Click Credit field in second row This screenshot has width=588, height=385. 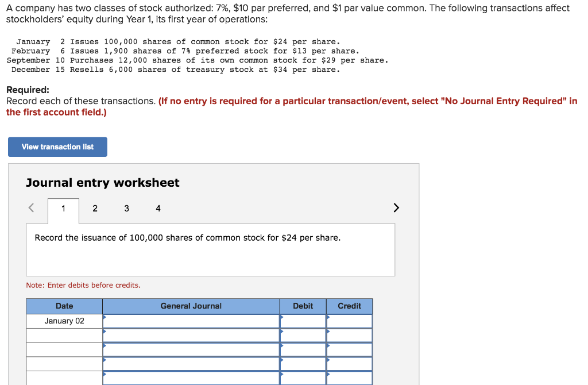(x=350, y=336)
